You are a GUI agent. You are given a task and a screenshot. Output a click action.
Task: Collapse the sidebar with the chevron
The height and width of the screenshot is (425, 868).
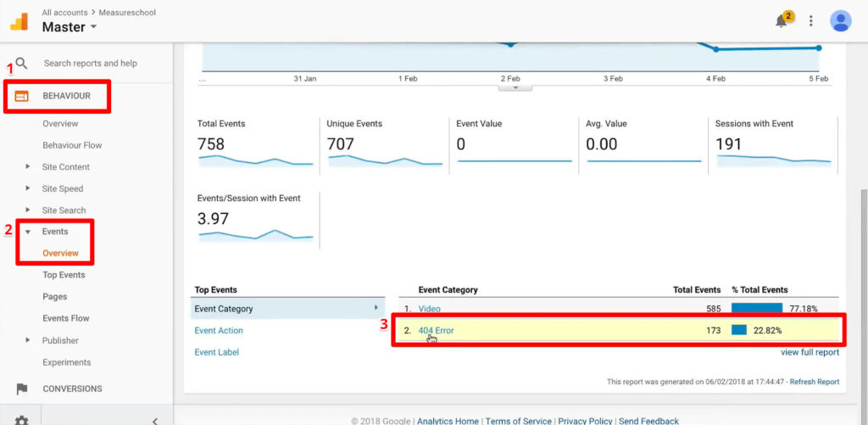156,421
